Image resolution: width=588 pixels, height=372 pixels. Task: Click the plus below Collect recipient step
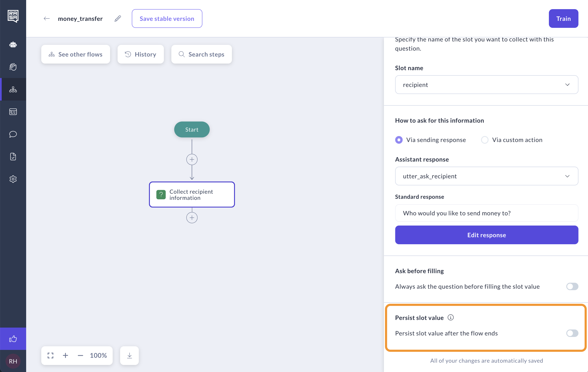click(192, 218)
